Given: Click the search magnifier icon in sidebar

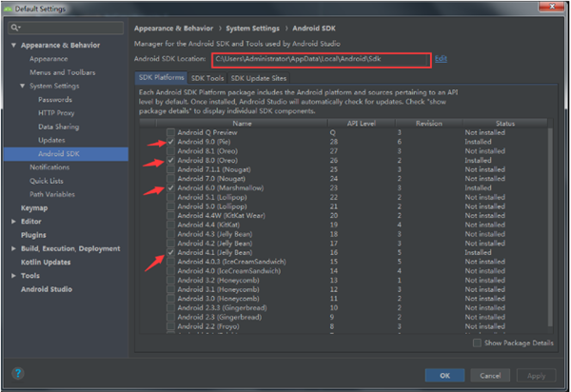Looking at the screenshot, I should (15, 28).
